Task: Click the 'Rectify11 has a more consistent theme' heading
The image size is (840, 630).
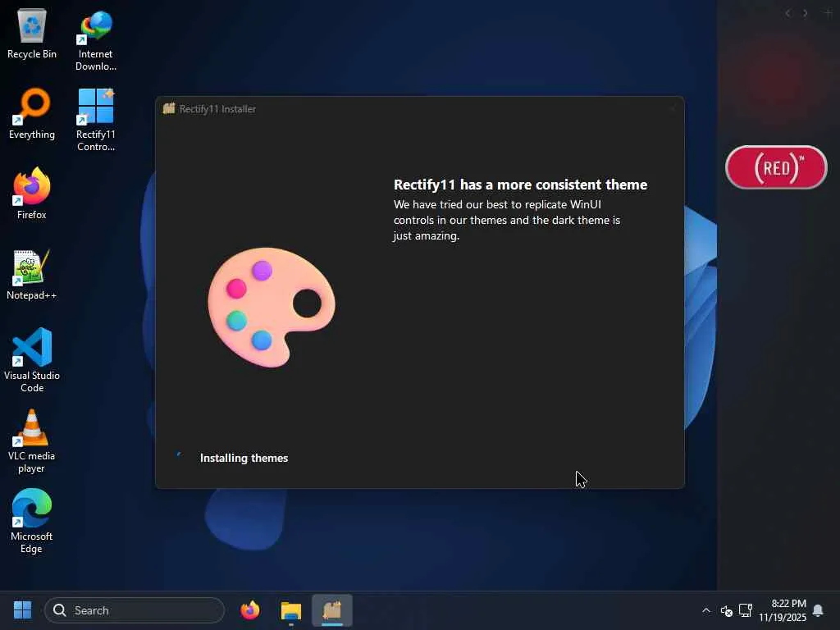Action: (520, 185)
